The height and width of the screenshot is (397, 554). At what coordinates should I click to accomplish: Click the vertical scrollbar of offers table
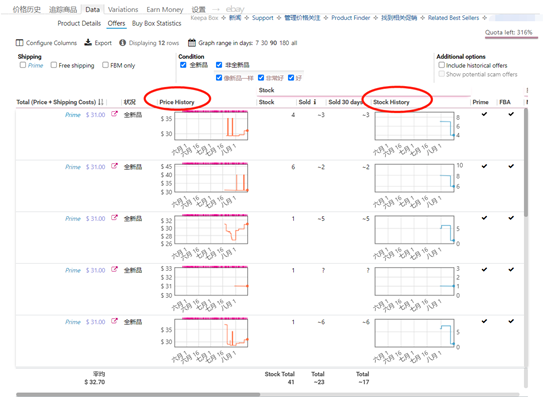pos(526,162)
